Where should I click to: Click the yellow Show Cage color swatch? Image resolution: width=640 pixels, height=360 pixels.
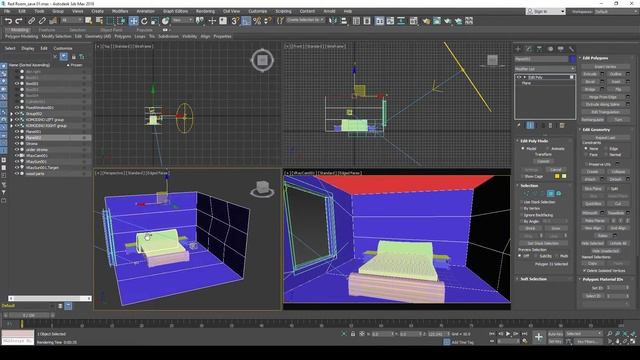click(557, 176)
